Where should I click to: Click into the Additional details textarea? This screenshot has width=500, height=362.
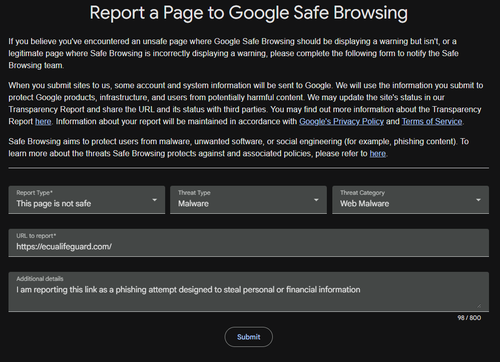pyautogui.click(x=249, y=292)
